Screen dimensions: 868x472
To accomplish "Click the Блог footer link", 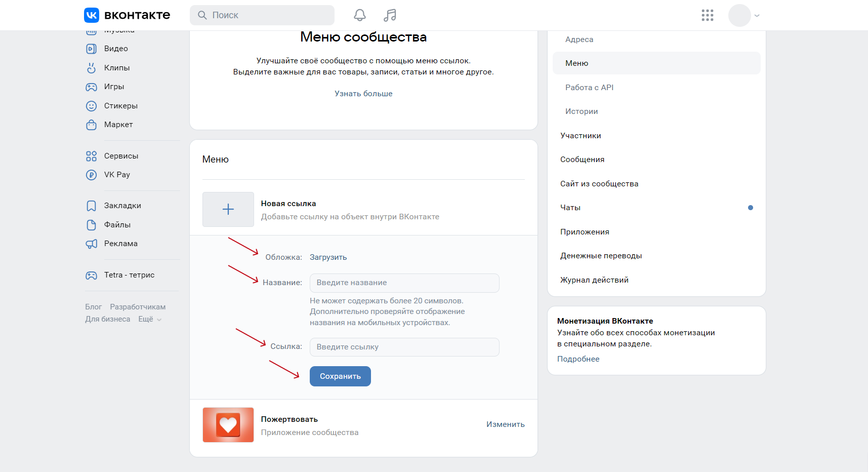I will point(93,307).
